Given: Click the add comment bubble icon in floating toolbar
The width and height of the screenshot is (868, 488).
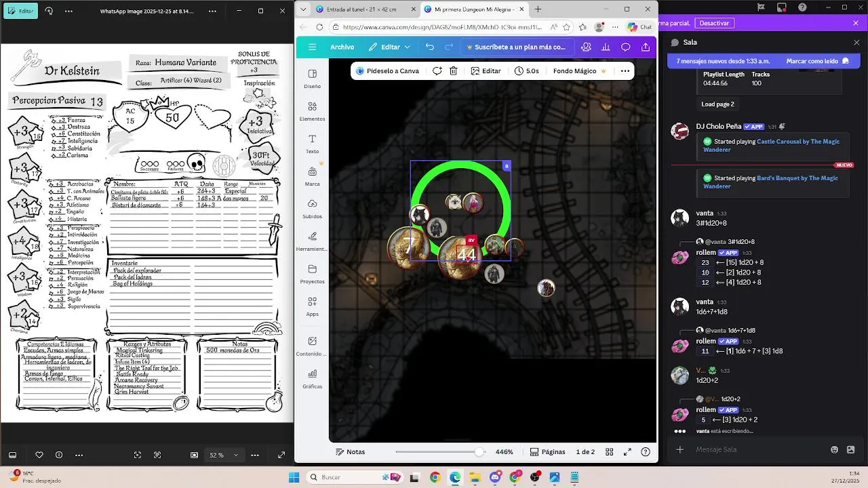Looking at the screenshot, I should pyautogui.click(x=437, y=71).
